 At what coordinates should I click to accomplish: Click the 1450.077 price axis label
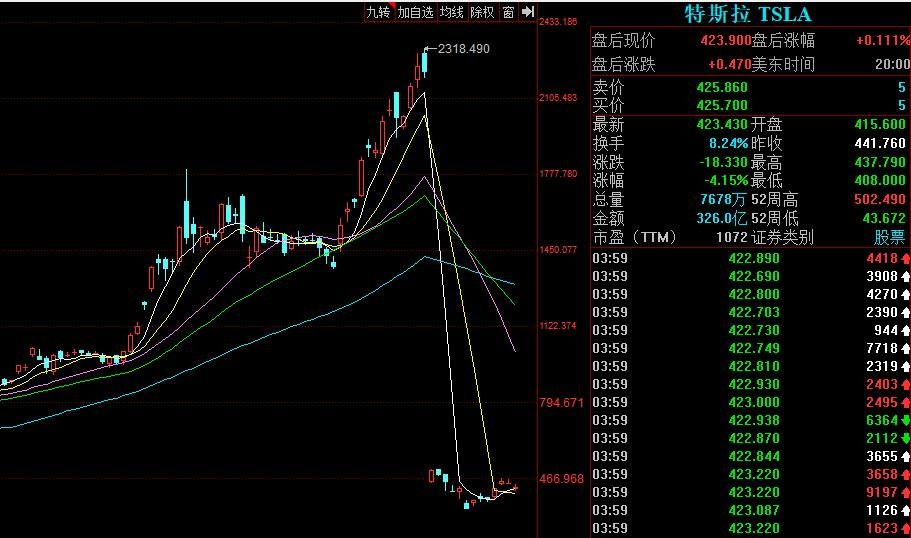(558, 250)
